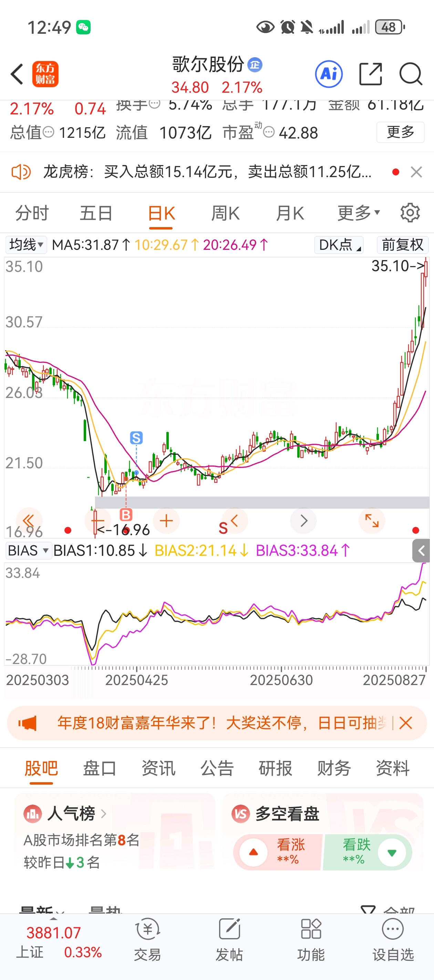The width and height of the screenshot is (434, 980).
Task: Move chart right with arrow button
Action: [x=303, y=520]
